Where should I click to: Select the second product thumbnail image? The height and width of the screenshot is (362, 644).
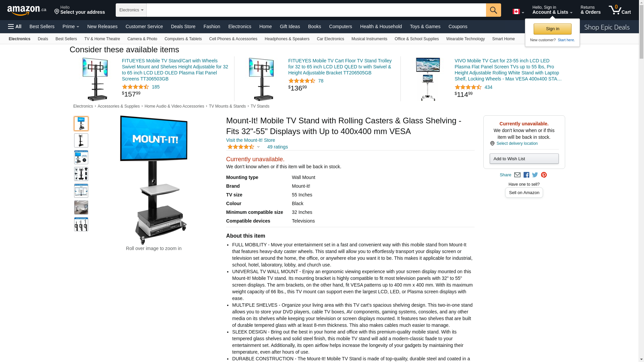click(x=81, y=140)
